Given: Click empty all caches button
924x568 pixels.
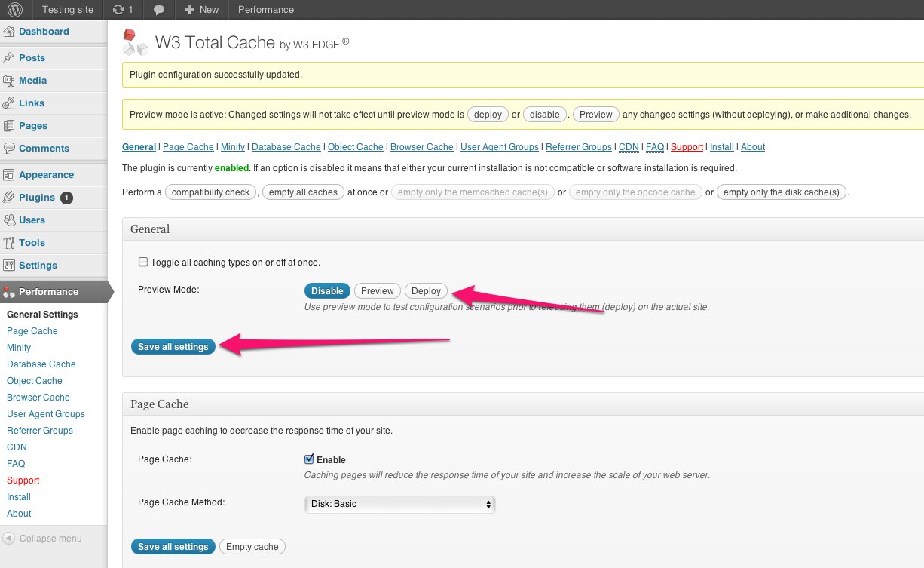Looking at the screenshot, I should point(303,192).
